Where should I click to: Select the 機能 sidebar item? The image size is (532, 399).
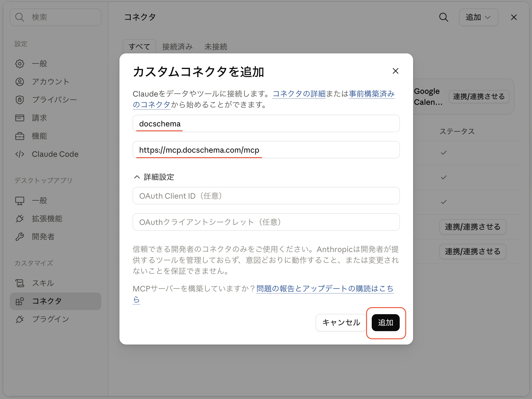tap(56, 136)
